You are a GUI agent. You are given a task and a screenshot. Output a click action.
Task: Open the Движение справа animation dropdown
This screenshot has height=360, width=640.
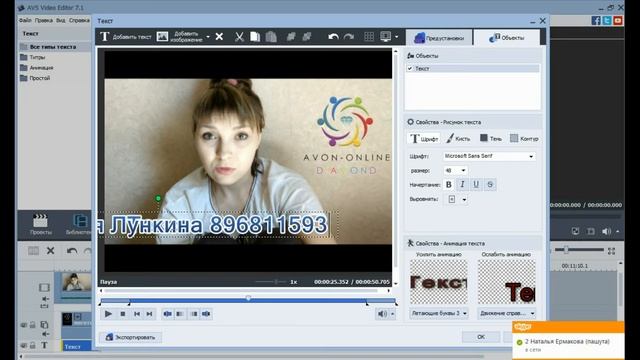pos(507,313)
